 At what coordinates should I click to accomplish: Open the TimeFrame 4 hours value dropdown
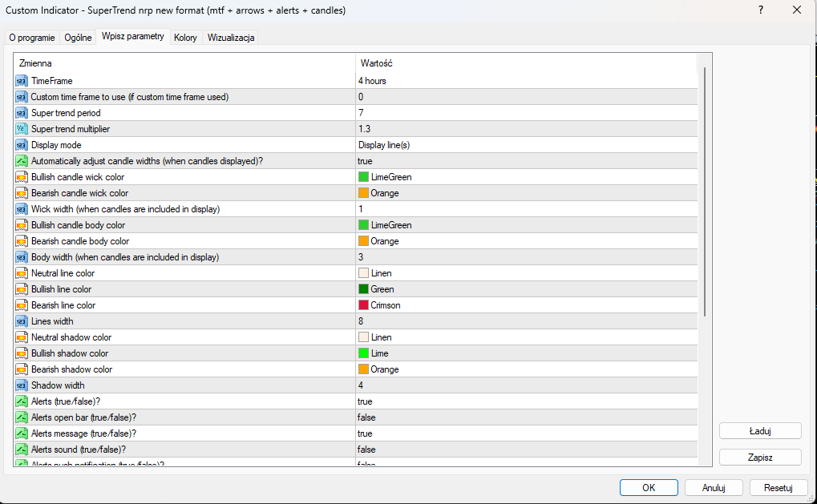tap(525, 81)
